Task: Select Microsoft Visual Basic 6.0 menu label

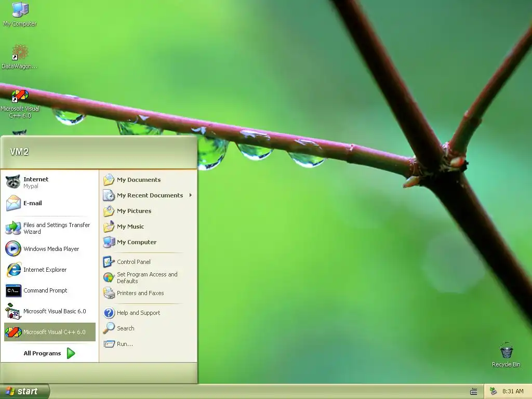Action: pyautogui.click(x=55, y=311)
